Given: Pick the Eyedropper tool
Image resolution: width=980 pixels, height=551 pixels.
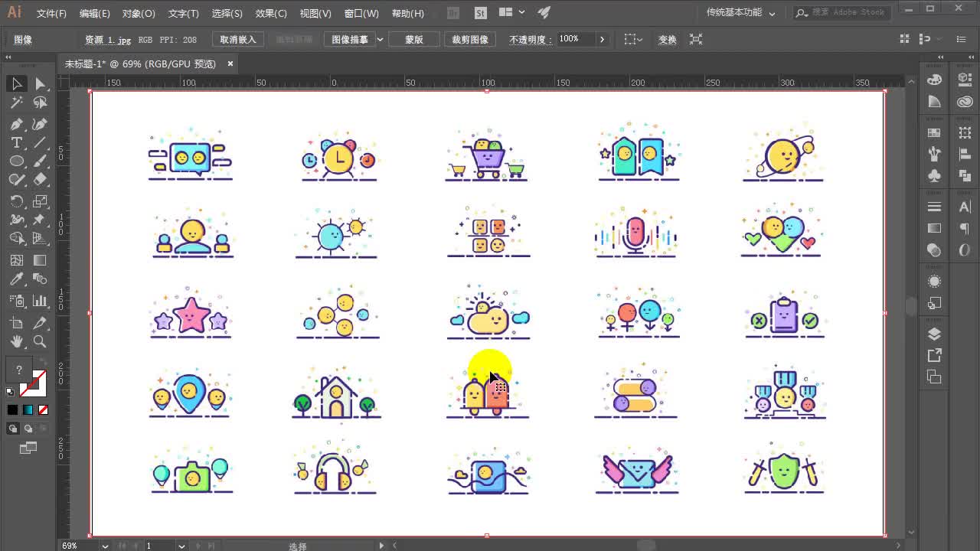Looking at the screenshot, I should [x=17, y=279].
